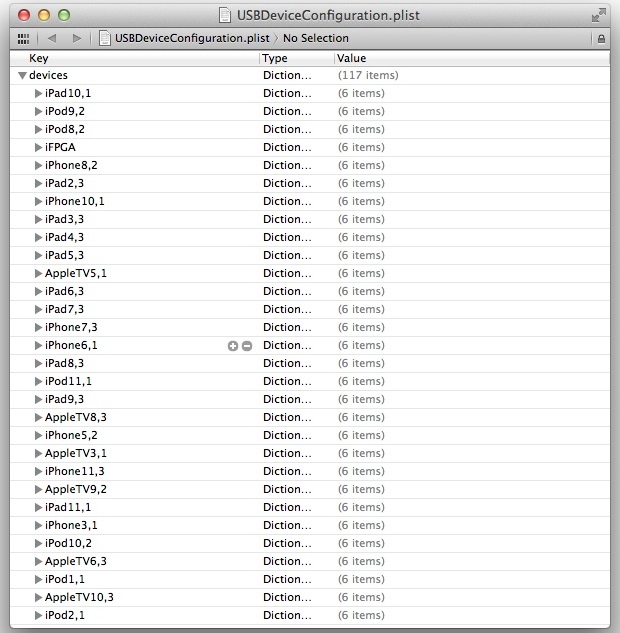Image resolution: width=620 pixels, height=633 pixels.
Task: Click the plist file icon in the jump bar
Action: point(105,38)
